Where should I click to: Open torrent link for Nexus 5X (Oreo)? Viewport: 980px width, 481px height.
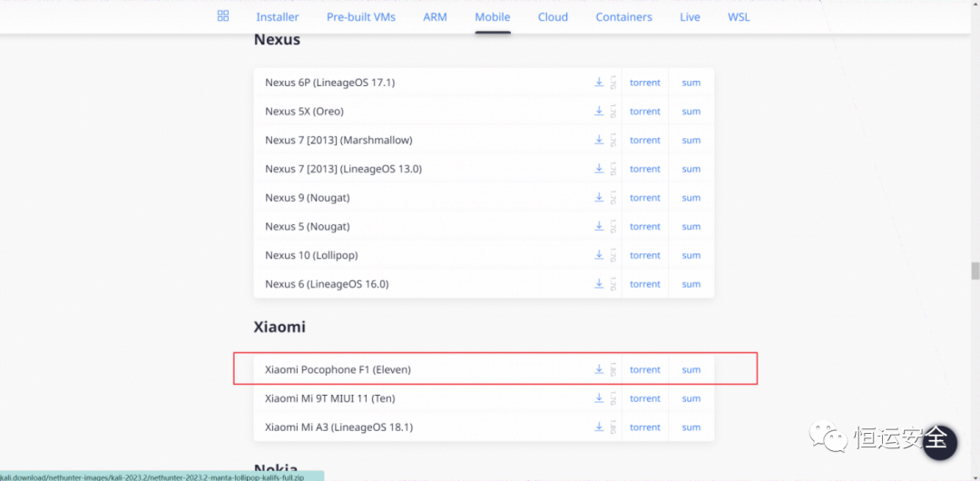click(645, 112)
